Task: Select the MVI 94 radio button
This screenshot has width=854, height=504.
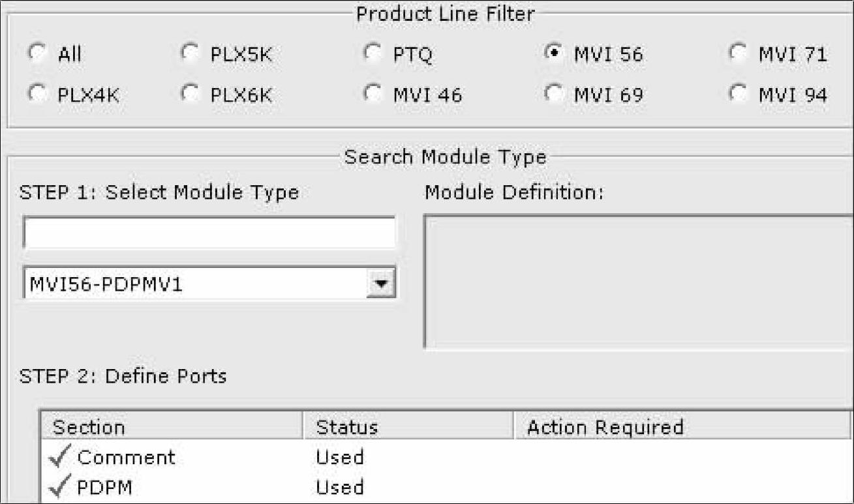Action: pos(738,94)
